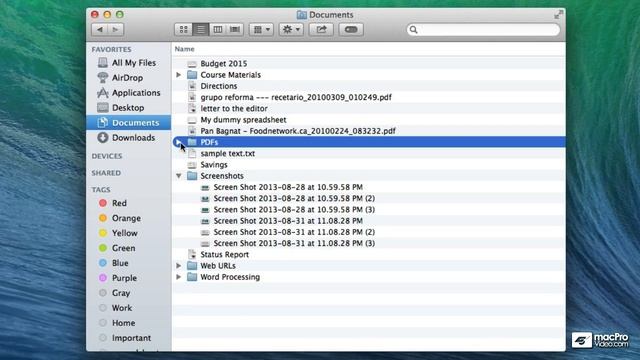640x360 pixels.
Task: Switch to icon view in toolbar
Action: [184, 29]
